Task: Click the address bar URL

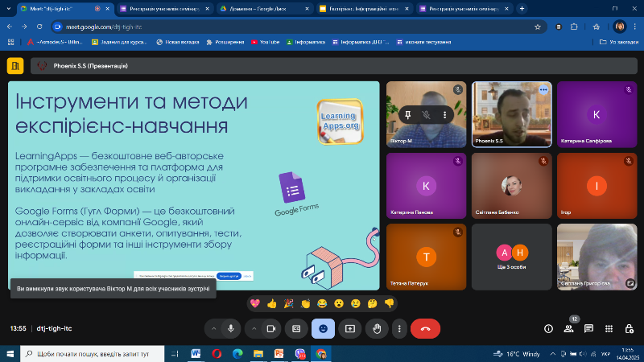Action: (x=104, y=27)
